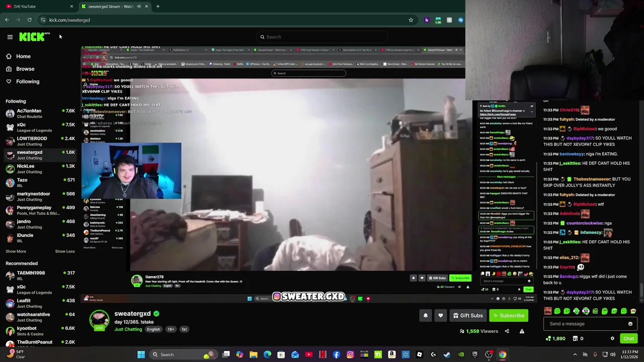The height and width of the screenshot is (362, 644).
Task: Go back in browser history
Action: click(7, 20)
